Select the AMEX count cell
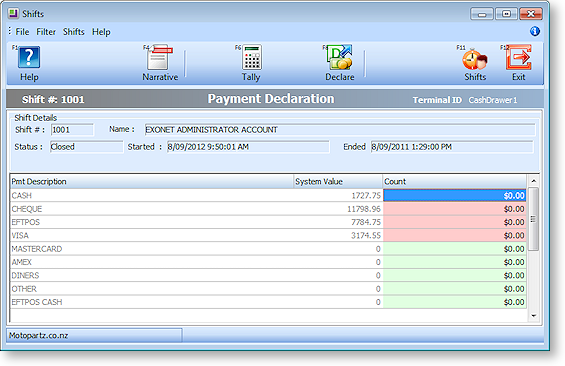This screenshot has width=565, height=366. click(x=454, y=262)
